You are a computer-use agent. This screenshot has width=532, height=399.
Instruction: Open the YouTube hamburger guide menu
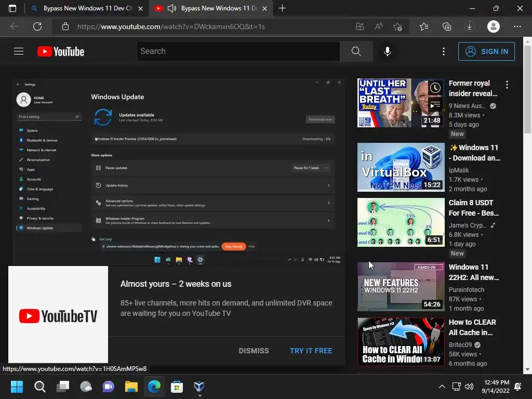19,51
